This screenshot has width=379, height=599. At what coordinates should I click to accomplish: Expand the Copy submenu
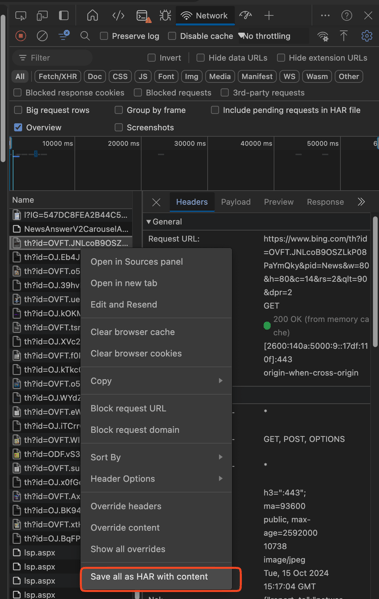point(156,381)
